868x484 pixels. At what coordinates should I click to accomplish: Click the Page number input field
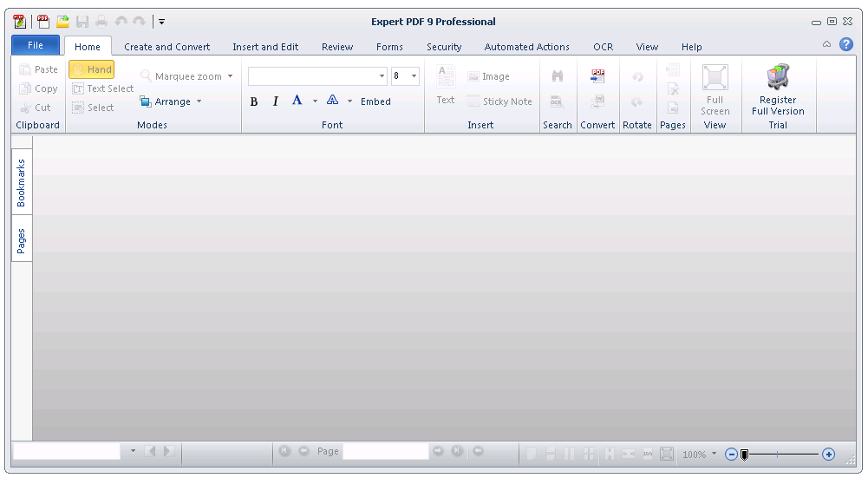[x=386, y=451]
